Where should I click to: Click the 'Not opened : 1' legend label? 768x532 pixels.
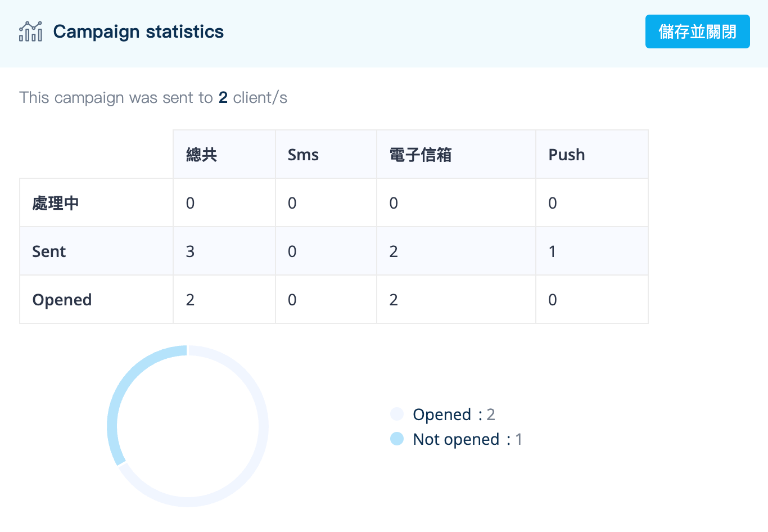[x=467, y=439]
